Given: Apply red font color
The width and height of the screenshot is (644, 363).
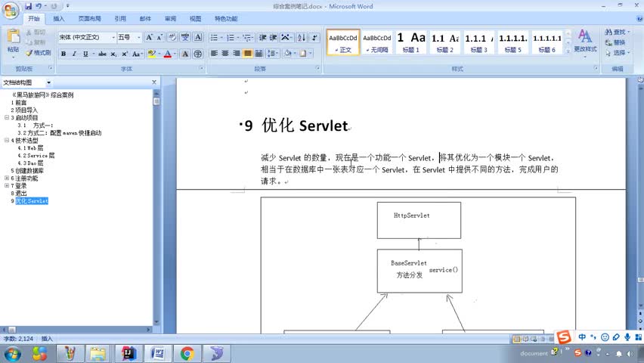Looking at the screenshot, I should coord(167,54).
